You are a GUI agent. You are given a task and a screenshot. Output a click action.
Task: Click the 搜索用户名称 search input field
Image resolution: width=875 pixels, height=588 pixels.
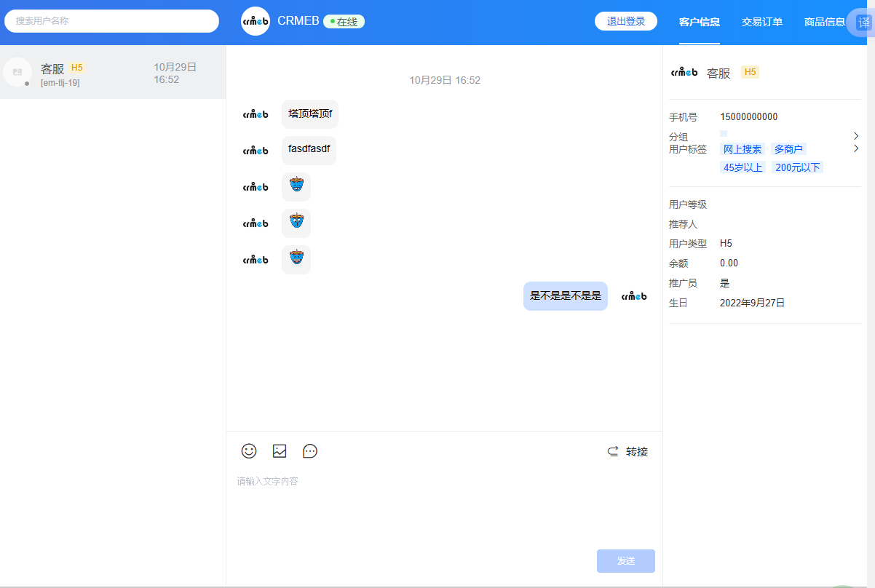(111, 21)
